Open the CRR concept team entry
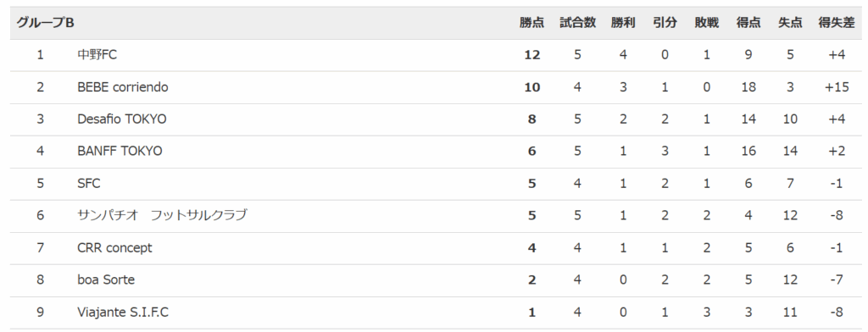This screenshot has width=868, height=332. tap(114, 248)
